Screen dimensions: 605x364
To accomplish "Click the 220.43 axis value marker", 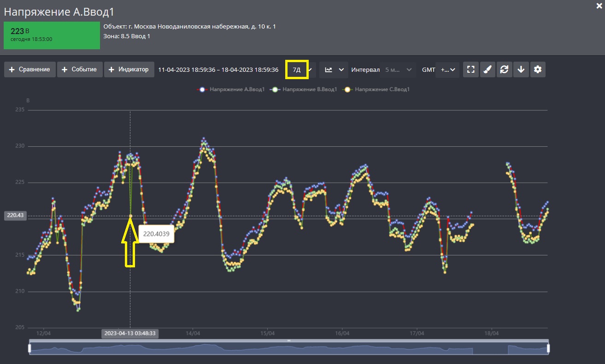I will tap(16, 215).
